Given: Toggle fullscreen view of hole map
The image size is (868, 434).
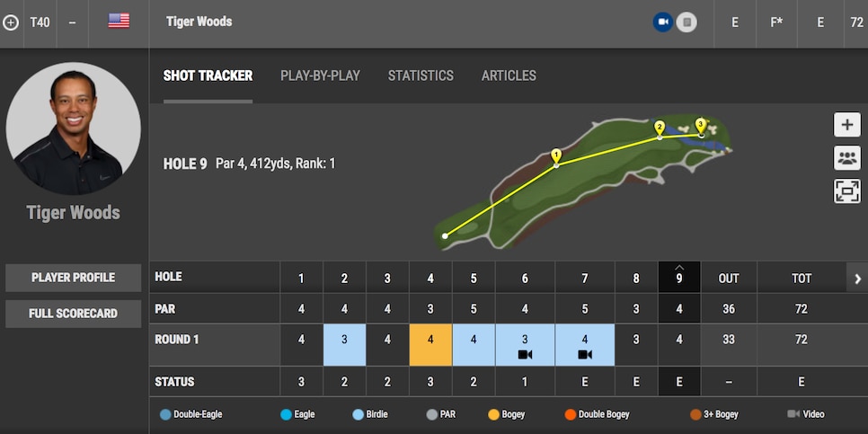Looking at the screenshot, I should point(847,191).
